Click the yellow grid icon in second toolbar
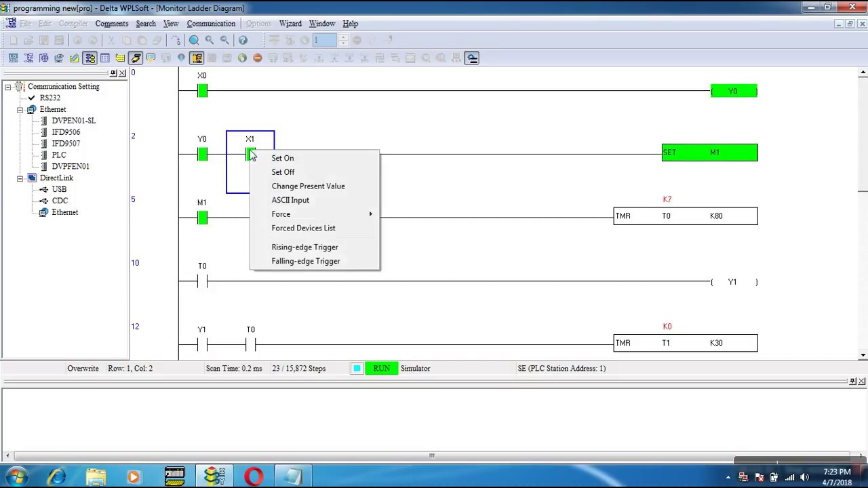 click(x=120, y=58)
